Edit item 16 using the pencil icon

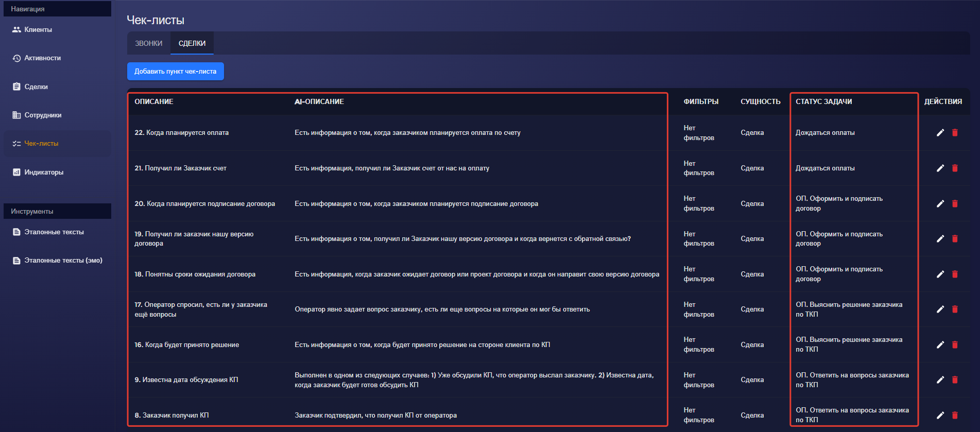point(940,345)
